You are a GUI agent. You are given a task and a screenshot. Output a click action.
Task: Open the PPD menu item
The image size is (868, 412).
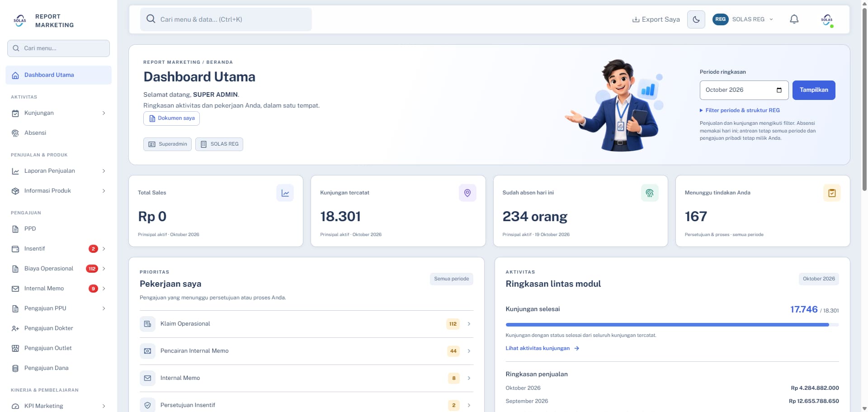click(x=59, y=229)
